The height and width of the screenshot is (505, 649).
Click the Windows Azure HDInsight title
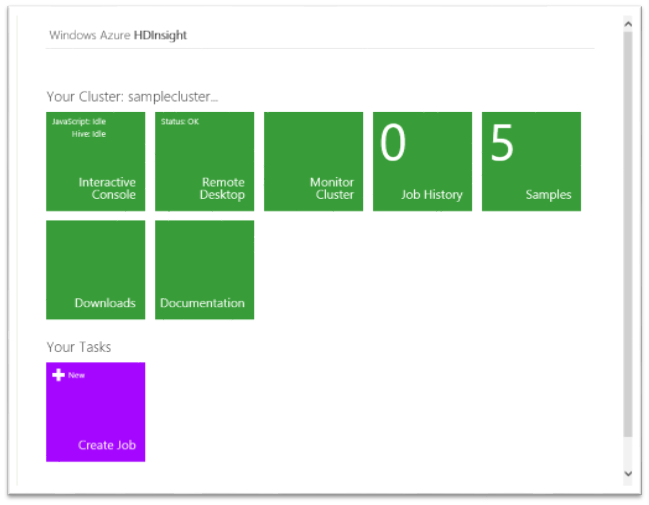(118, 35)
